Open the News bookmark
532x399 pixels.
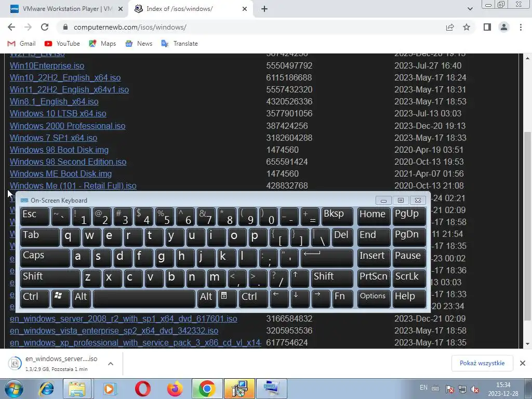coord(138,44)
